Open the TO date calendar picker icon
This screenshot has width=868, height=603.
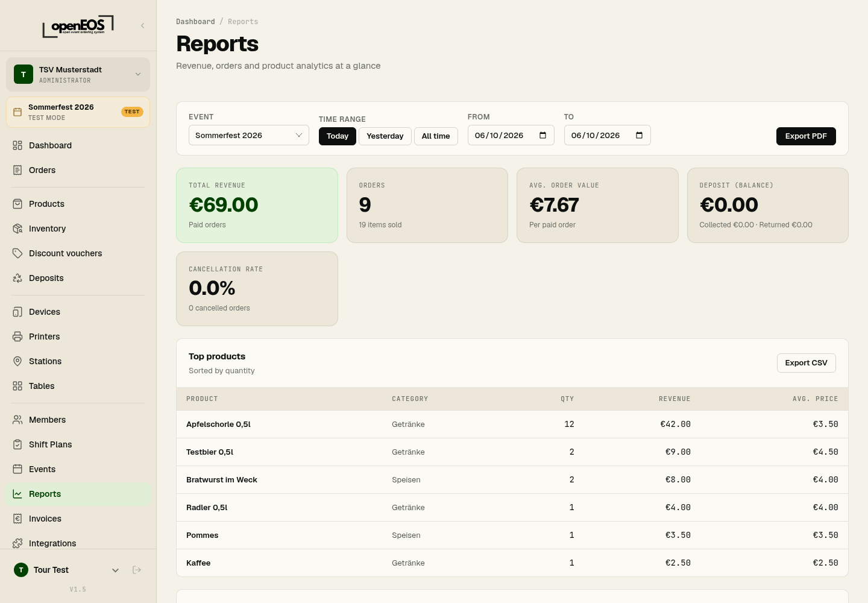[x=639, y=135]
